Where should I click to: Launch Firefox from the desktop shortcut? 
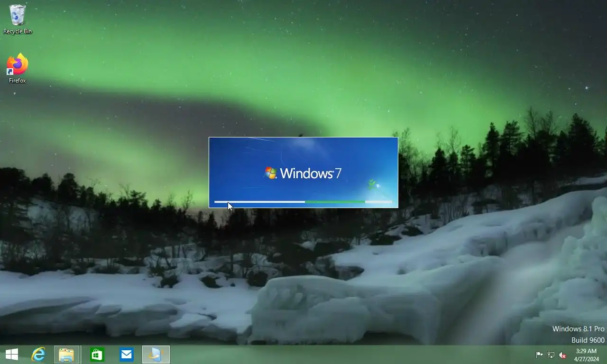click(18, 68)
